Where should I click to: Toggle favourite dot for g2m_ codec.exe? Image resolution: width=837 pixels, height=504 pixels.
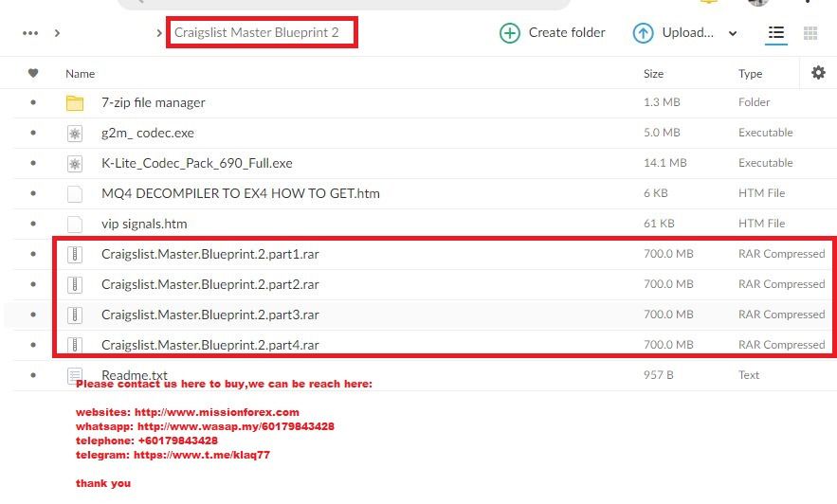click(33, 133)
